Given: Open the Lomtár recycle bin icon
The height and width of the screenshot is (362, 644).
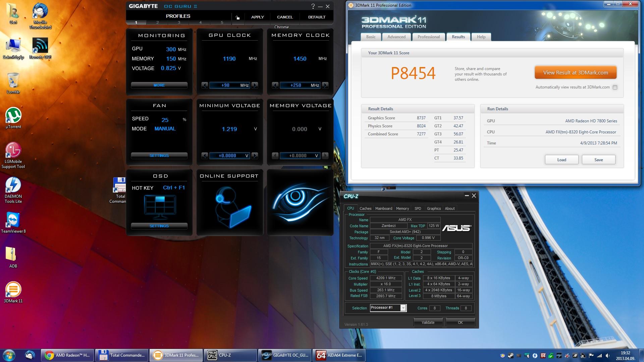Looking at the screenshot, I should pos(13,83).
